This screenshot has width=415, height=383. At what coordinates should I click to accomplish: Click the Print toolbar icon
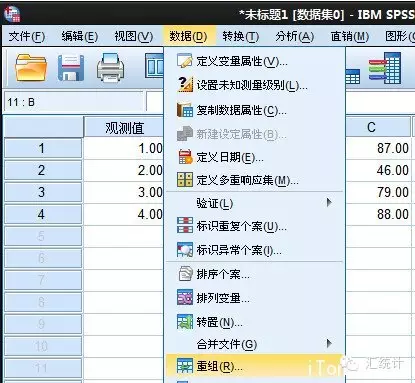coord(111,68)
